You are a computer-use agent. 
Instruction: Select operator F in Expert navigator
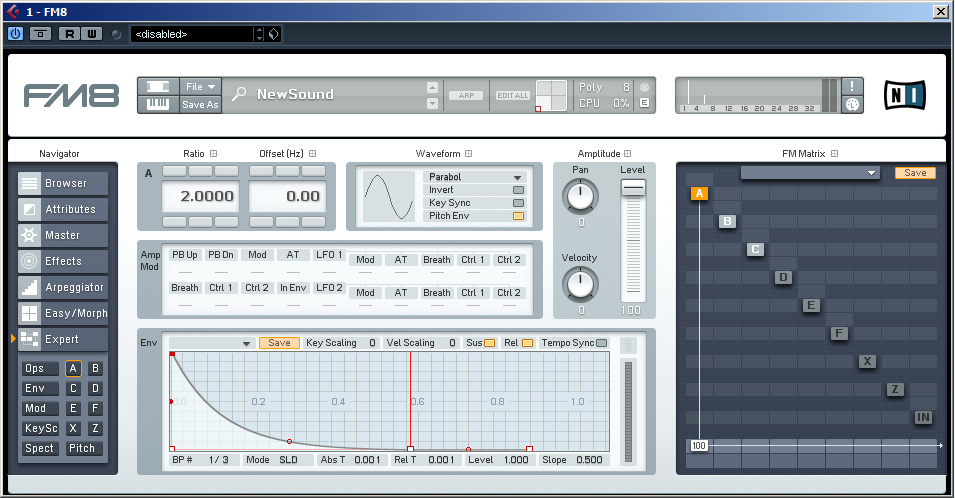pyautogui.click(x=95, y=409)
